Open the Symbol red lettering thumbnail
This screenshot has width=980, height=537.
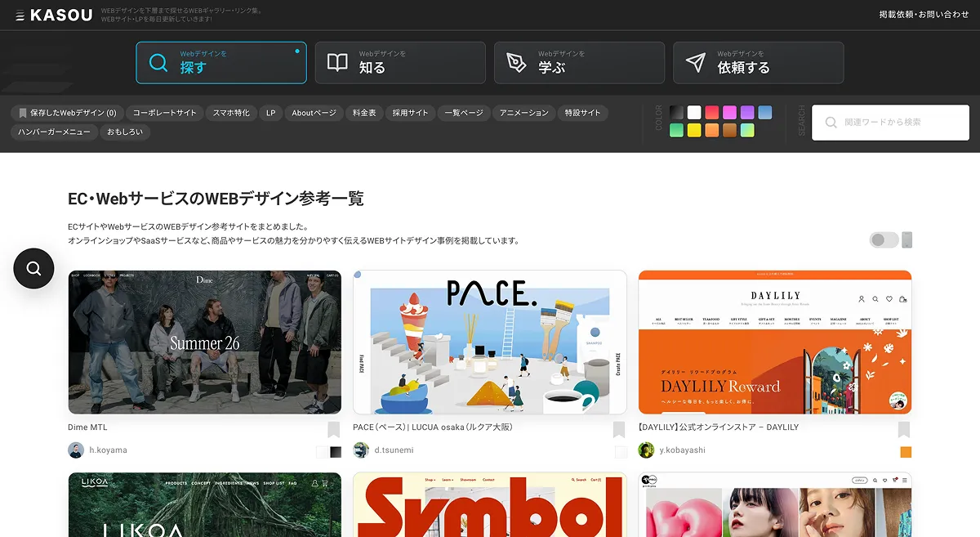pos(490,504)
